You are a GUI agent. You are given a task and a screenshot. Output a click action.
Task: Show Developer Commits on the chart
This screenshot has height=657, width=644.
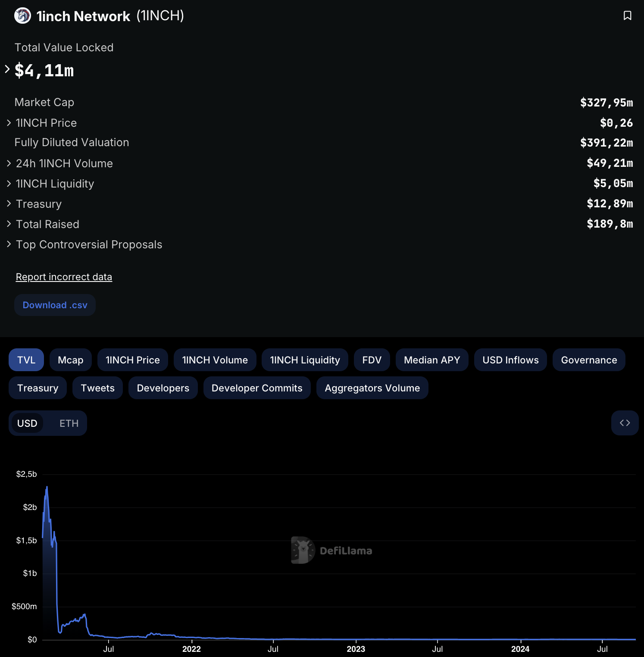click(x=257, y=388)
